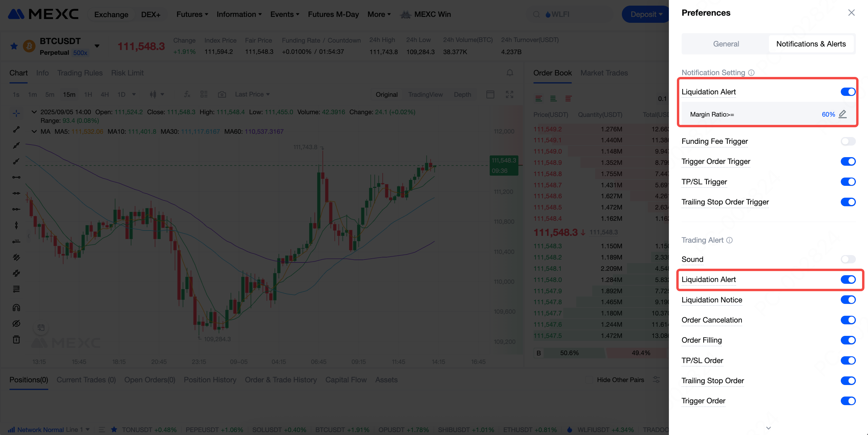Click the chart screenshot camera icon
868x435 pixels.
click(222, 94)
